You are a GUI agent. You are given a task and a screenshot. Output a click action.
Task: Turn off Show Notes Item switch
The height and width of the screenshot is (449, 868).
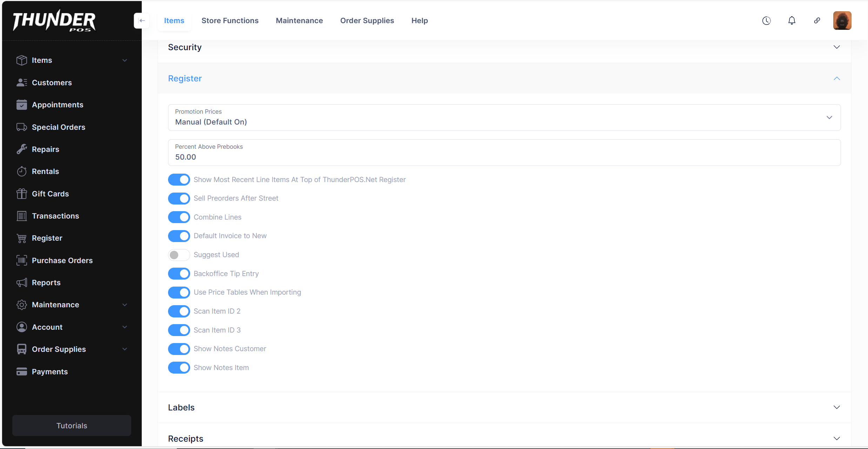click(x=179, y=368)
